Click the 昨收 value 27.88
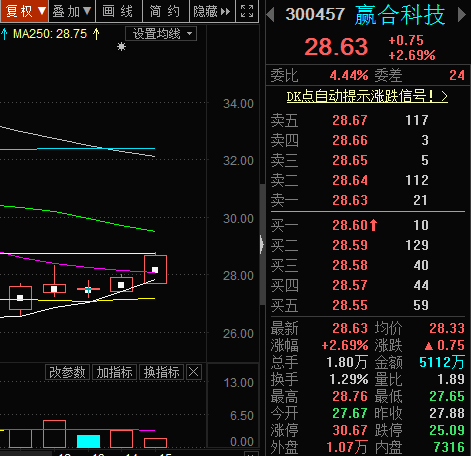Image resolution: width=471 pixels, height=456 pixels. [x=447, y=413]
